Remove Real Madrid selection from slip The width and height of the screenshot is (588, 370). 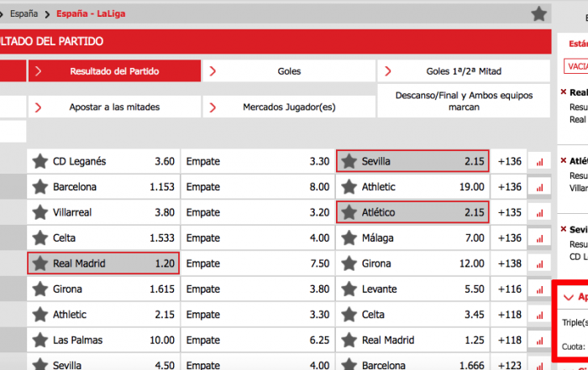564,91
